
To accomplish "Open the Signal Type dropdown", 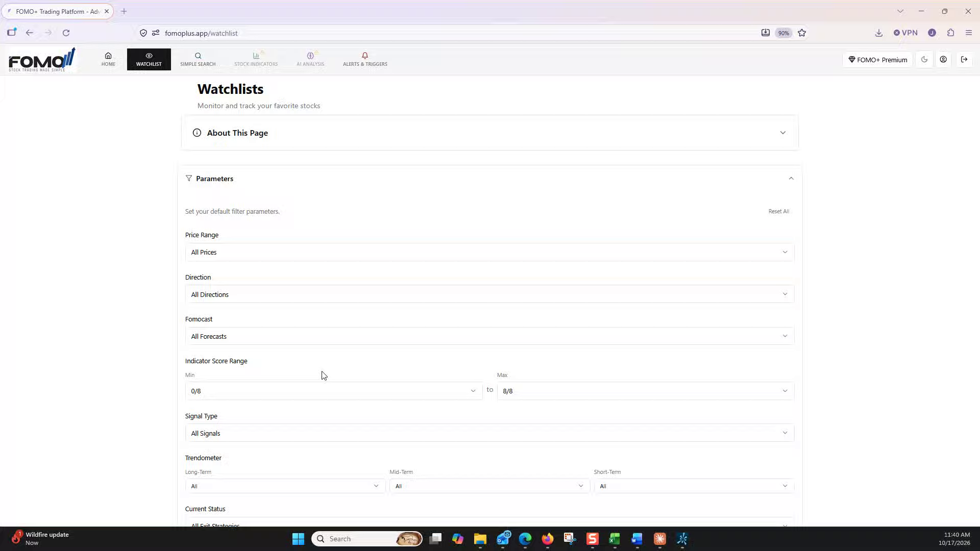I will click(489, 433).
